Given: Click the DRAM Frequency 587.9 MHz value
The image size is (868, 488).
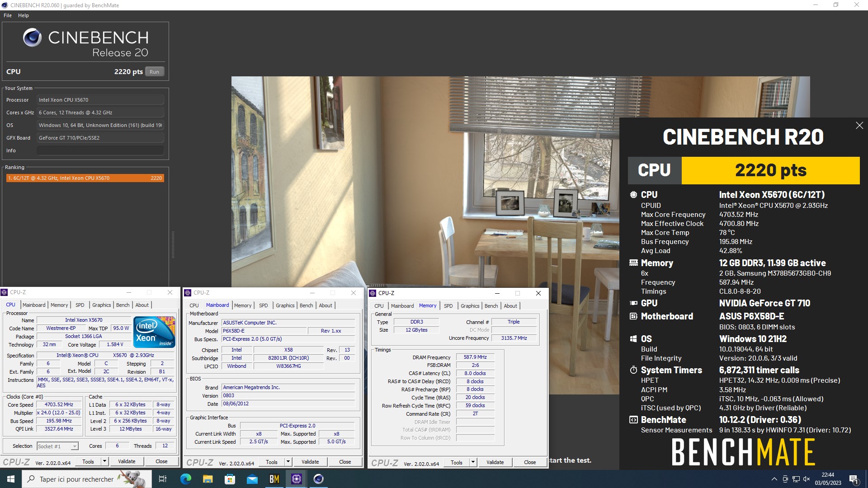Looking at the screenshot, I should [475, 357].
